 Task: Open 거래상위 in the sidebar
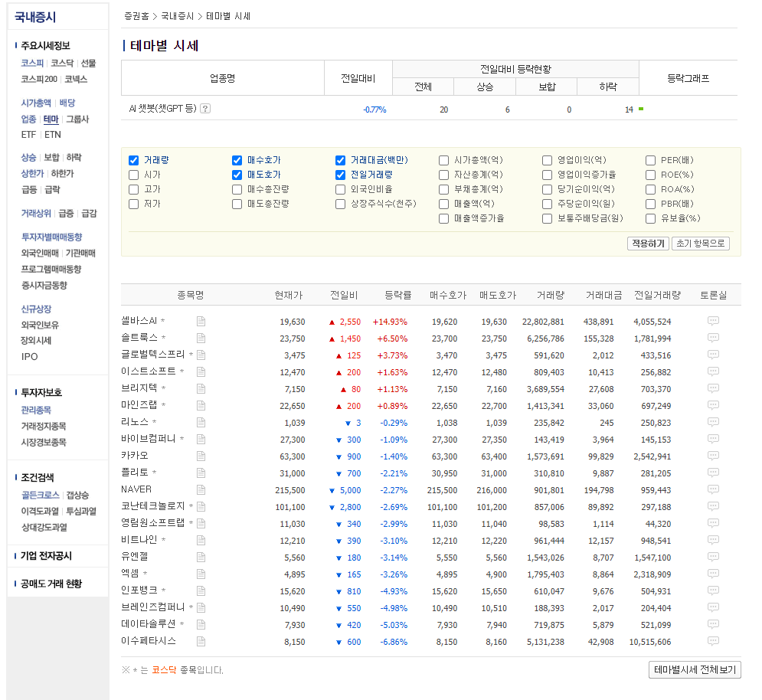(36, 214)
